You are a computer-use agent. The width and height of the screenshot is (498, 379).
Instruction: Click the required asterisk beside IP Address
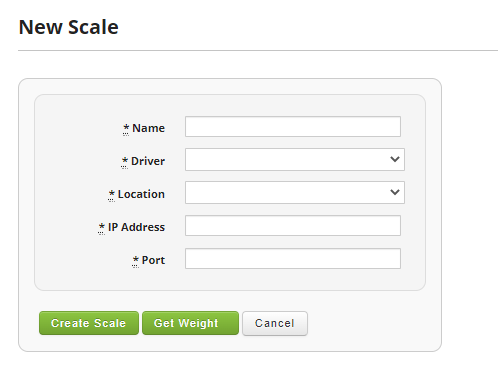[x=102, y=227]
